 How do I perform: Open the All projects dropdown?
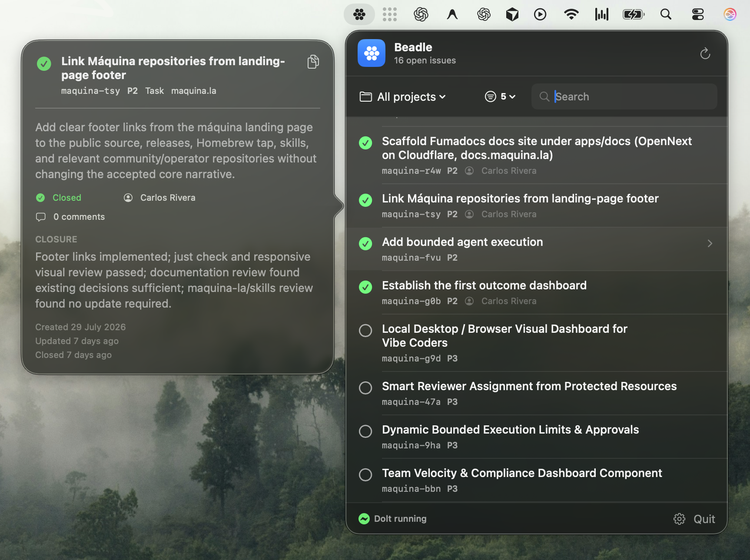point(403,96)
